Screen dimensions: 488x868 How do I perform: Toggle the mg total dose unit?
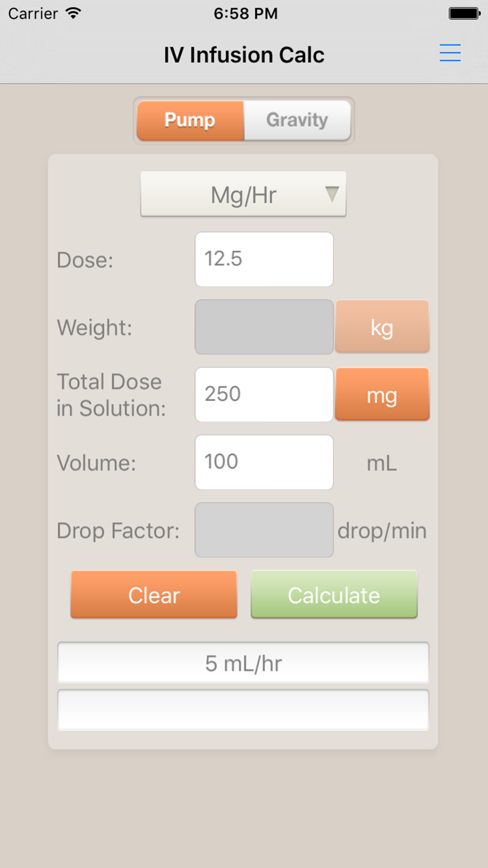tap(382, 394)
